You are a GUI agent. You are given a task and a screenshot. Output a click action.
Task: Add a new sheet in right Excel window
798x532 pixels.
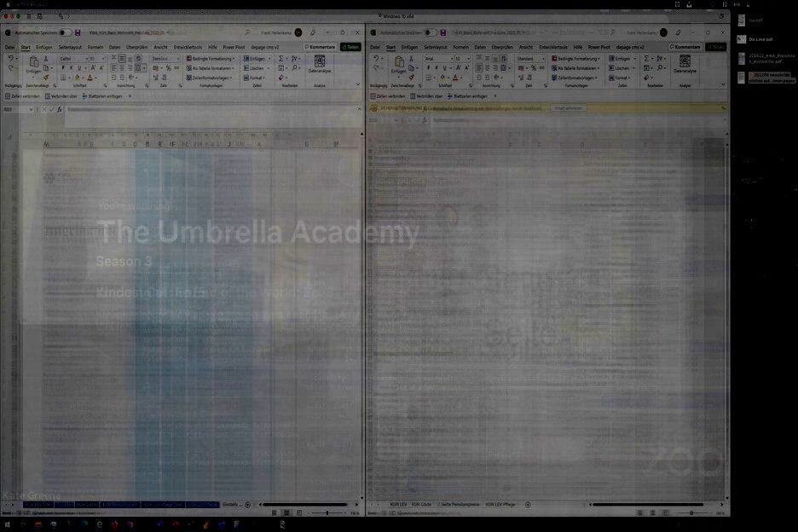(528, 505)
